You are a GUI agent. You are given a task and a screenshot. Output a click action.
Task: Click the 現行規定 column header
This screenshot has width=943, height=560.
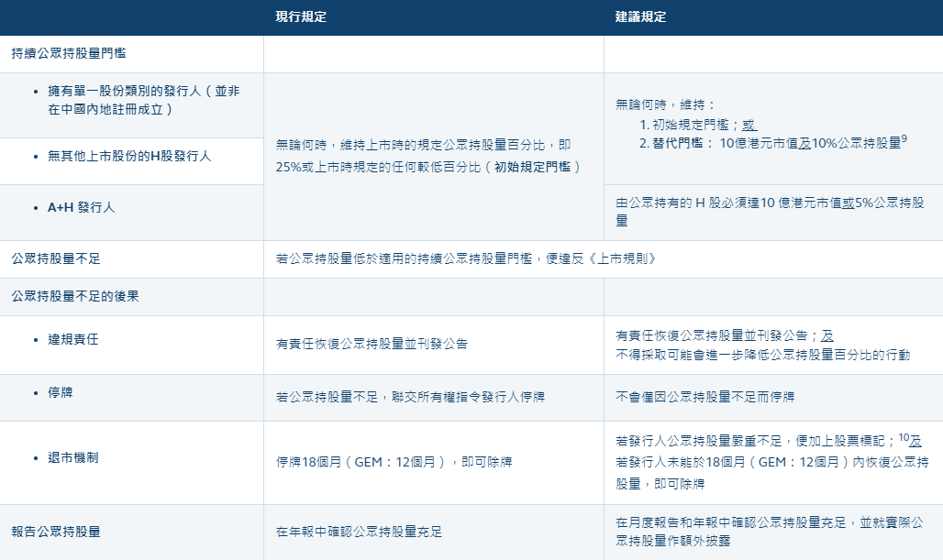tap(301, 17)
